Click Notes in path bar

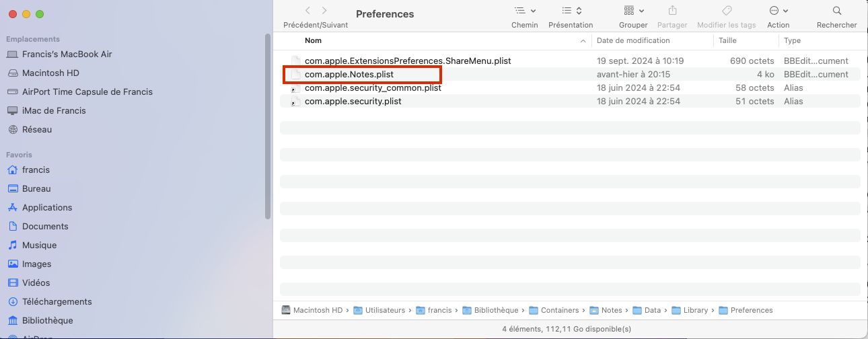[606, 310]
